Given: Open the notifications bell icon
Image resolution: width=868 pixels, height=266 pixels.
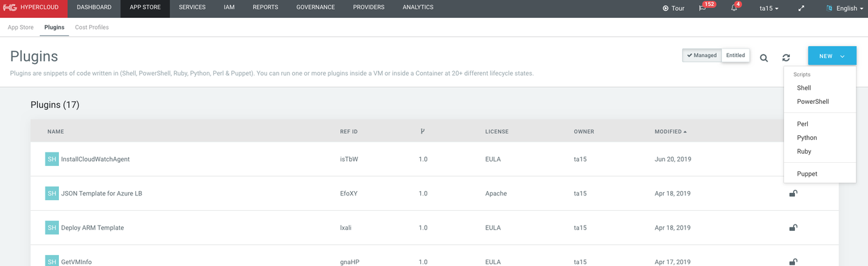Looking at the screenshot, I should point(734,8).
